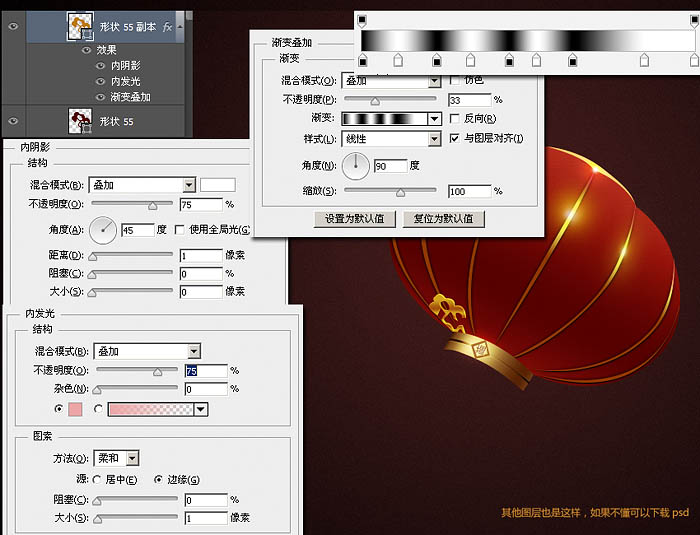Screen dimensions: 700x535
Task: Select the first black color stop on gradient bar
Action: pyautogui.click(x=363, y=61)
